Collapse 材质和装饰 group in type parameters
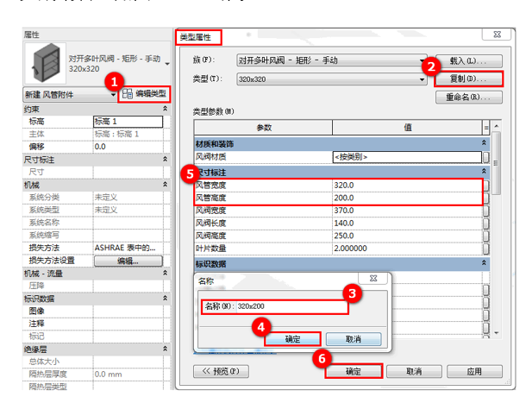Image resolution: width=532 pixels, height=403 pixels. pyautogui.click(x=484, y=143)
